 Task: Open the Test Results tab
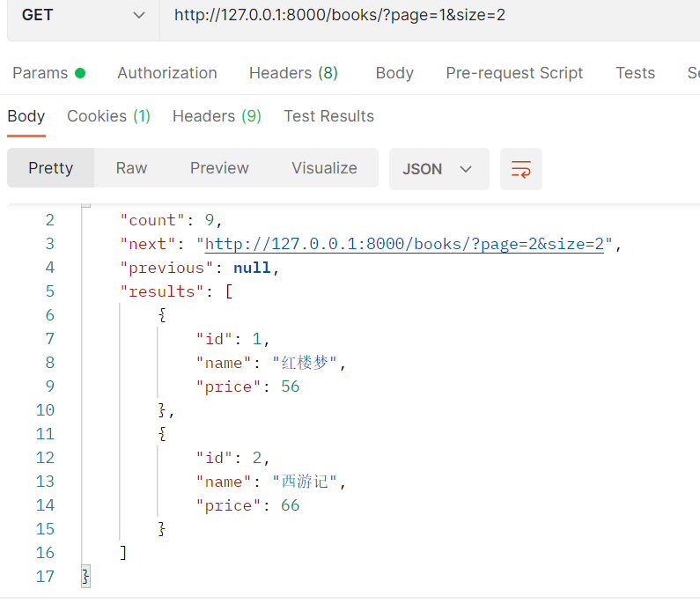[328, 116]
